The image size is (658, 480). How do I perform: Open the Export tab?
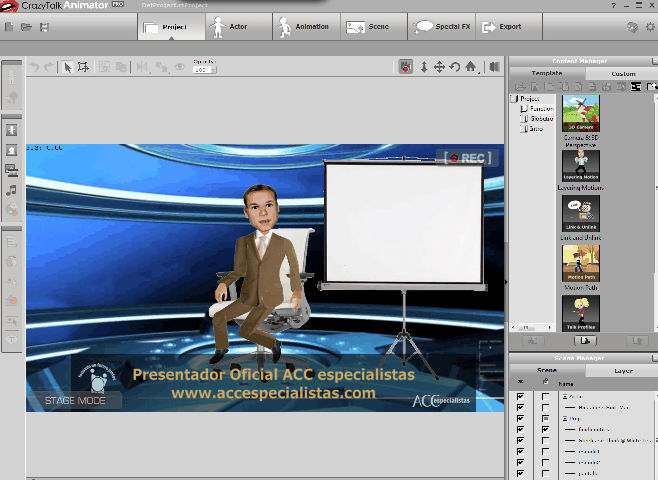click(x=509, y=27)
